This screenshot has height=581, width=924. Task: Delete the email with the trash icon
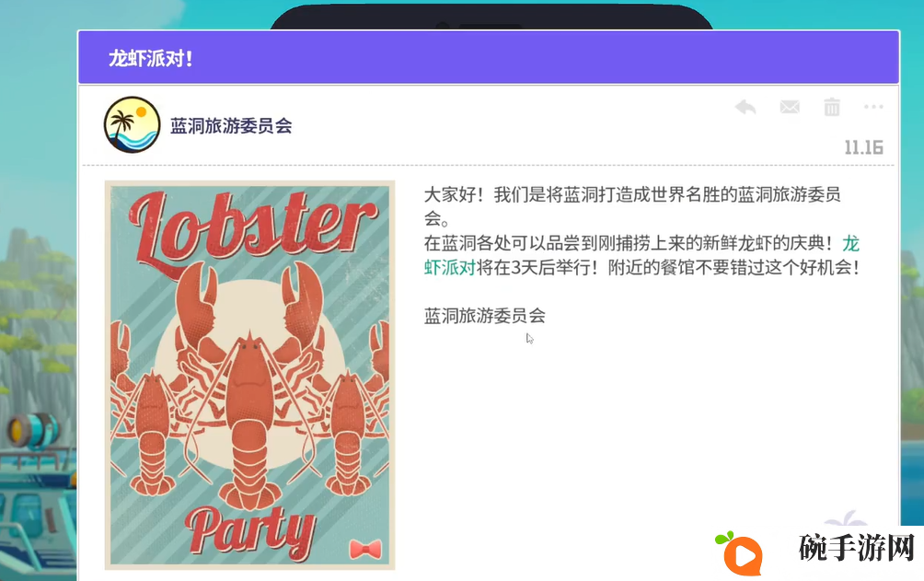(x=831, y=107)
